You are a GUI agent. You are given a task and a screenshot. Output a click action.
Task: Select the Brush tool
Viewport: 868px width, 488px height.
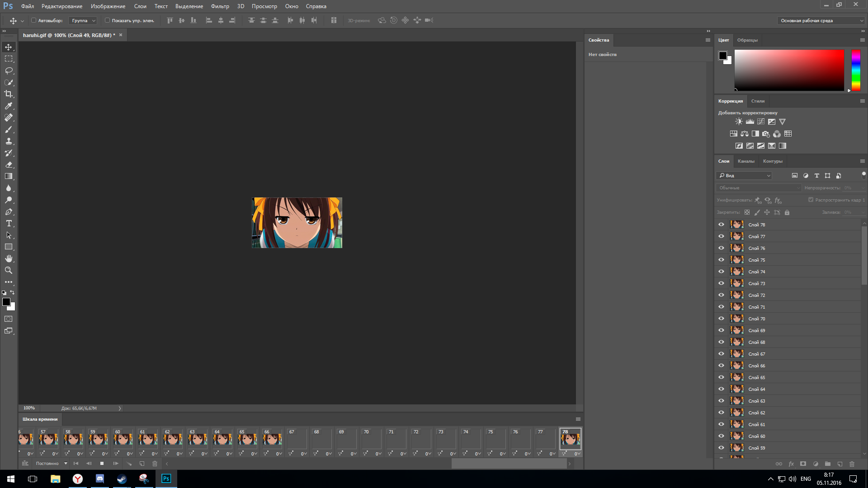pyautogui.click(x=9, y=129)
